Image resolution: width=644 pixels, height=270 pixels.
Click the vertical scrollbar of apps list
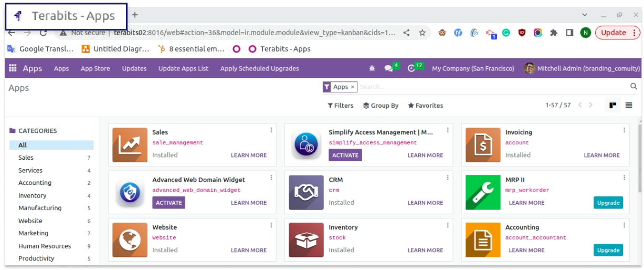pyautogui.click(x=639, y=158)
